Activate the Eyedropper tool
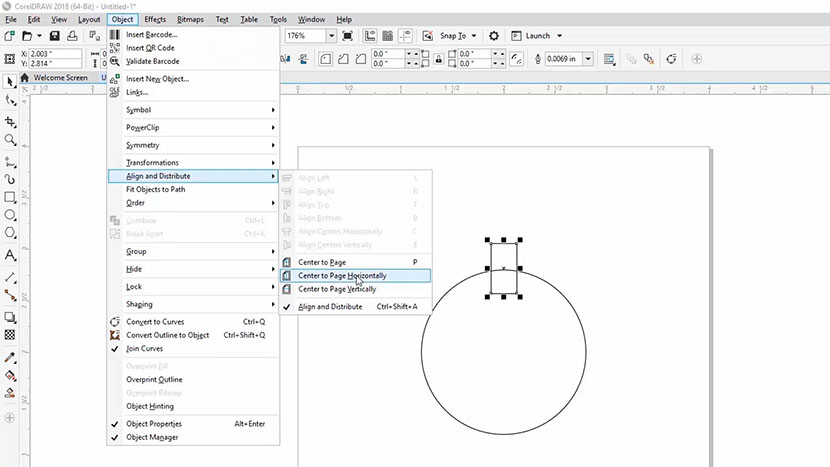Viewport: 830px width, 467px height. 10,357
